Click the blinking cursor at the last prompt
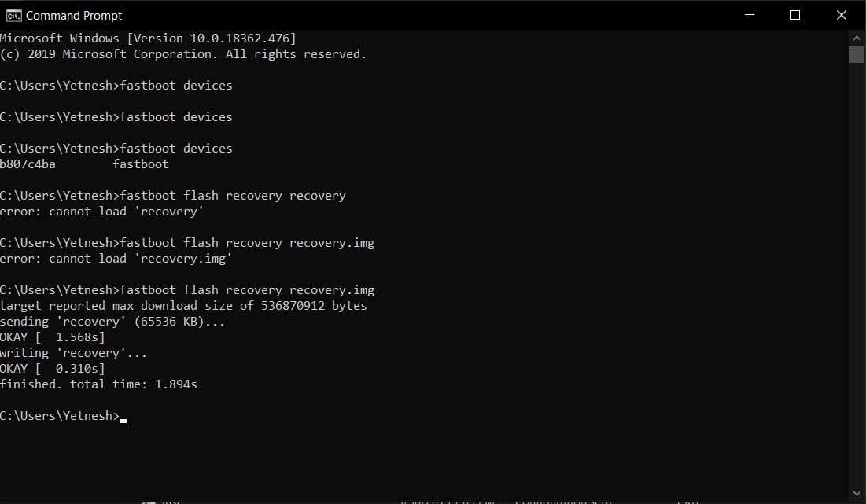This screenshot has width=866, height=504. pyautogui.click(x=123, y=418)
